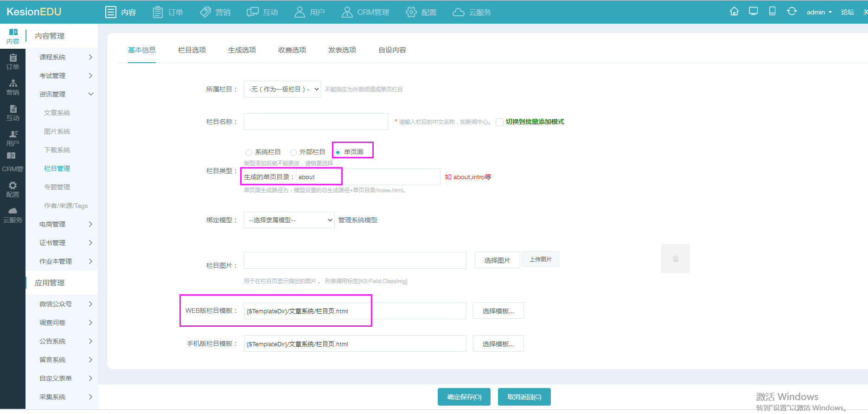Check 切换到批量添加模式 checkbox
Viewport: 868px width, 414px height.
point(499,122)
